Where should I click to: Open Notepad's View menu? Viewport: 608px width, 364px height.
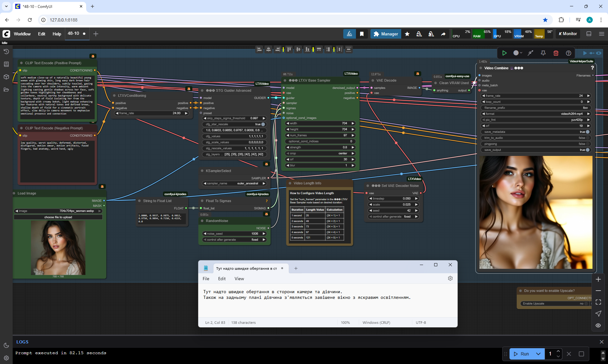pyautogui.click(x=239, y=279)
